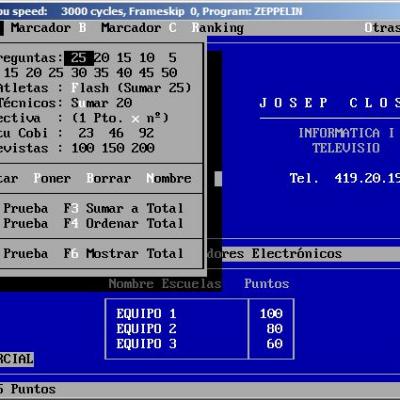This screenshot has height=400, width=400.
Task: Select (1 Pto. x nº) option
Action: 120,118
